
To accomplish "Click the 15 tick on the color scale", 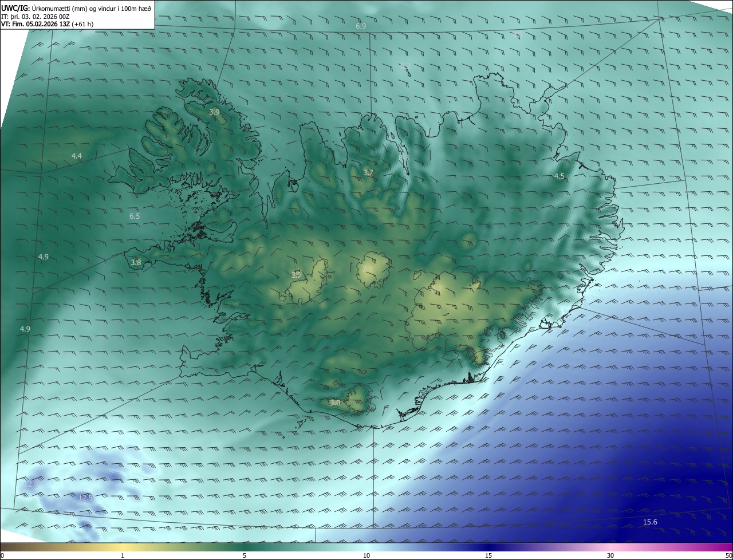I will (488, 555).
